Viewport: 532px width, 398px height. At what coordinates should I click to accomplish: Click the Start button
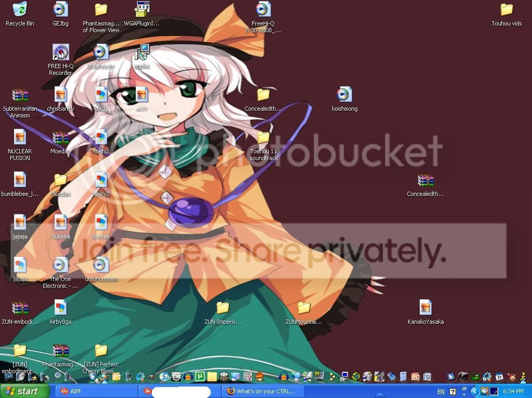pos(23,391)
